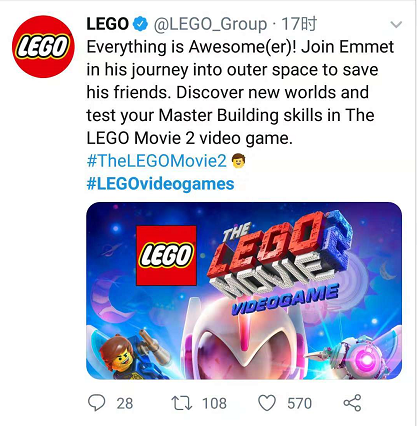Click the 28 replies count
Image resolution: width=417 pixels, height=426 pixels.
[x=125, y=403]
